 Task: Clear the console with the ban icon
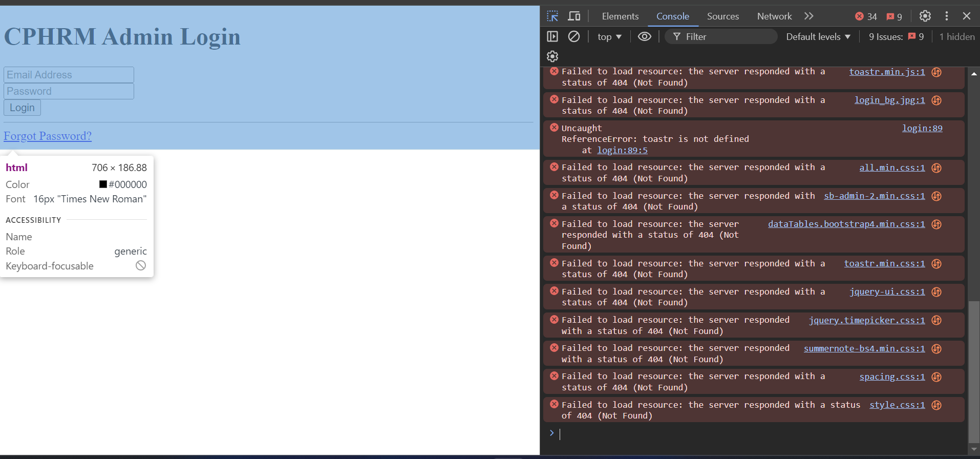[x=574, y=36]
